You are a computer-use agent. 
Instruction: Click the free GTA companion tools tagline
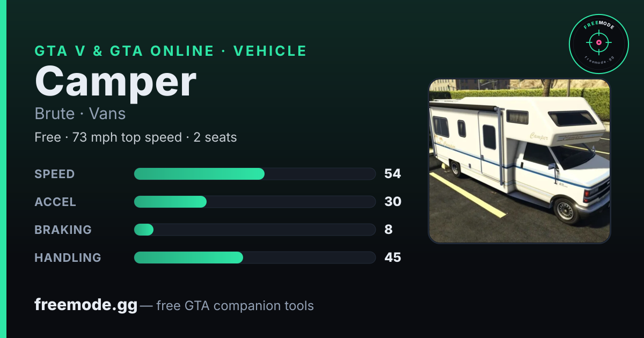(235, 306)
